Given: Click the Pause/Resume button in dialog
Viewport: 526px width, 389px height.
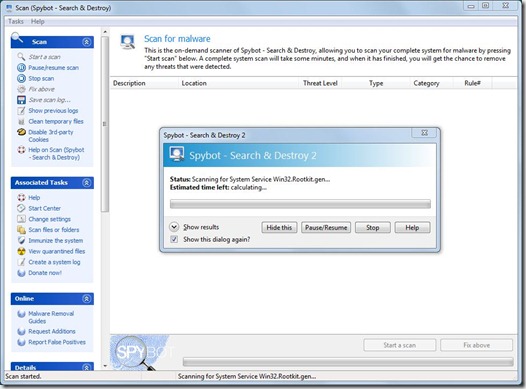Looking at the screenshot, I should tap(326, 227).
